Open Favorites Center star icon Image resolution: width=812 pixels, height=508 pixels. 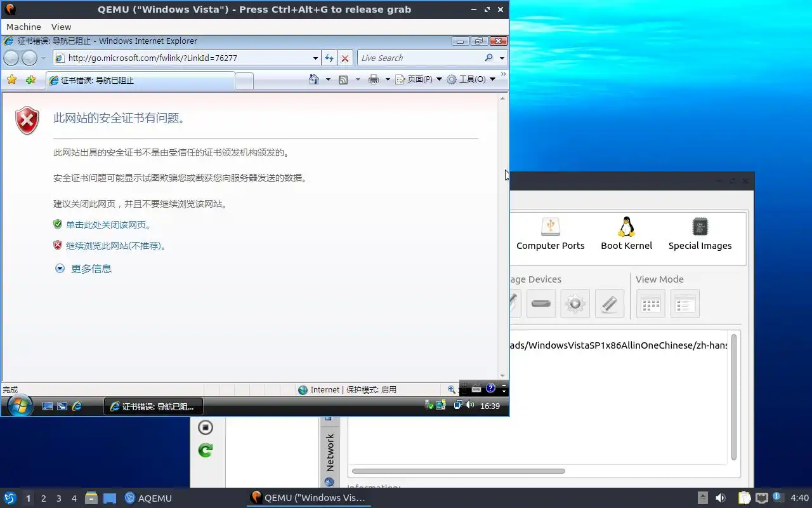click(x=11, y=79)
